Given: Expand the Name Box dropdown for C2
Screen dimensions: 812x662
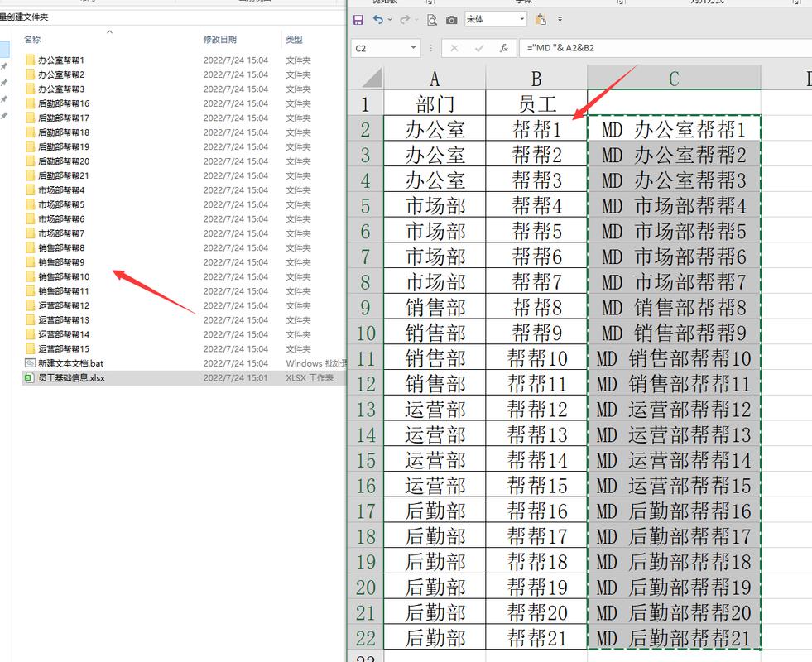Looking at the screenshot, I should tap(414, 48).
